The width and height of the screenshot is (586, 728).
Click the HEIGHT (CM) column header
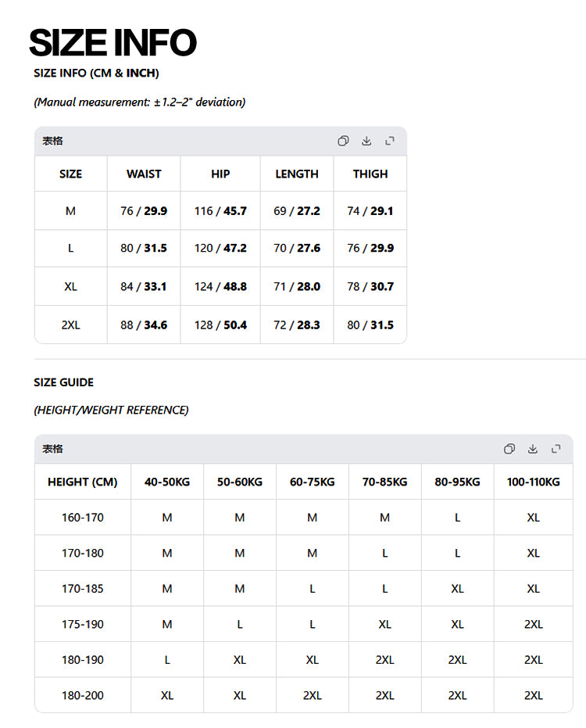point(83,482)
